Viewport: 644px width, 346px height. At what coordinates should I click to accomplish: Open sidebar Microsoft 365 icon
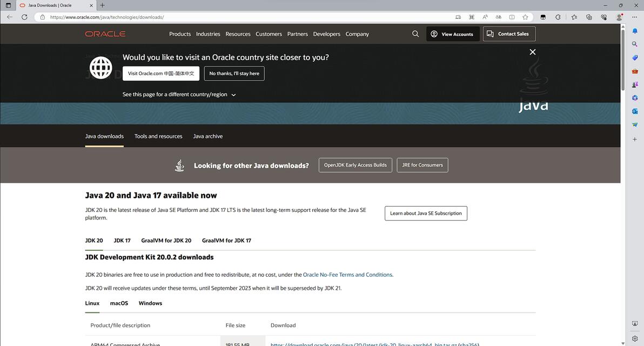click(635, 98)
